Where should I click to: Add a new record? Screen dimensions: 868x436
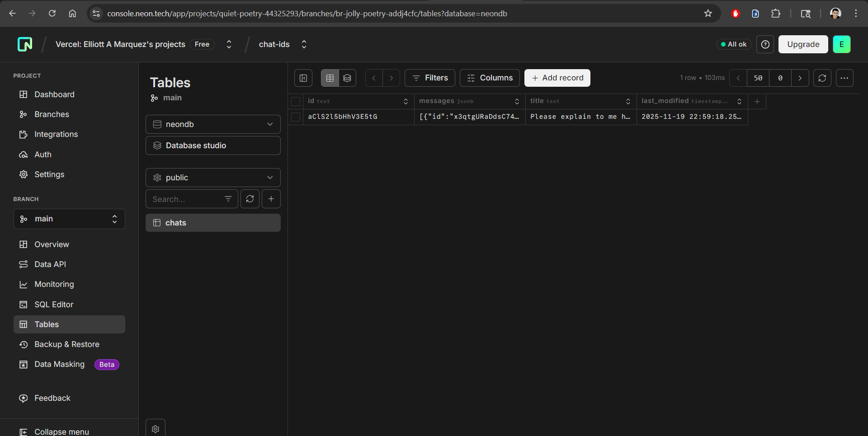(x=557, y=78)
